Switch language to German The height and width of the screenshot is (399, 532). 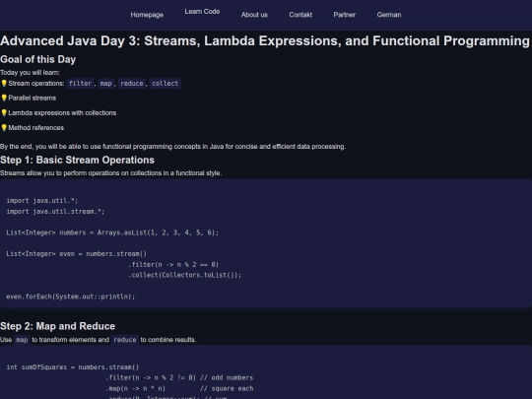(x=389, y=15)
